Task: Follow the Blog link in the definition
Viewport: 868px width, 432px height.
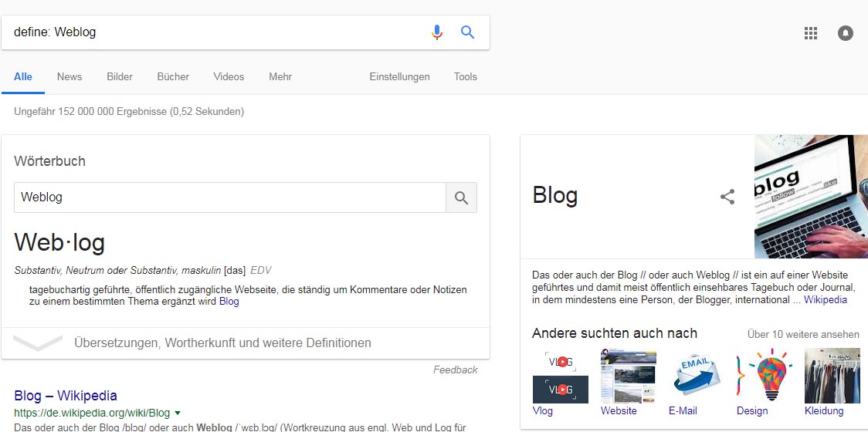Action: [x=229, y=302]
